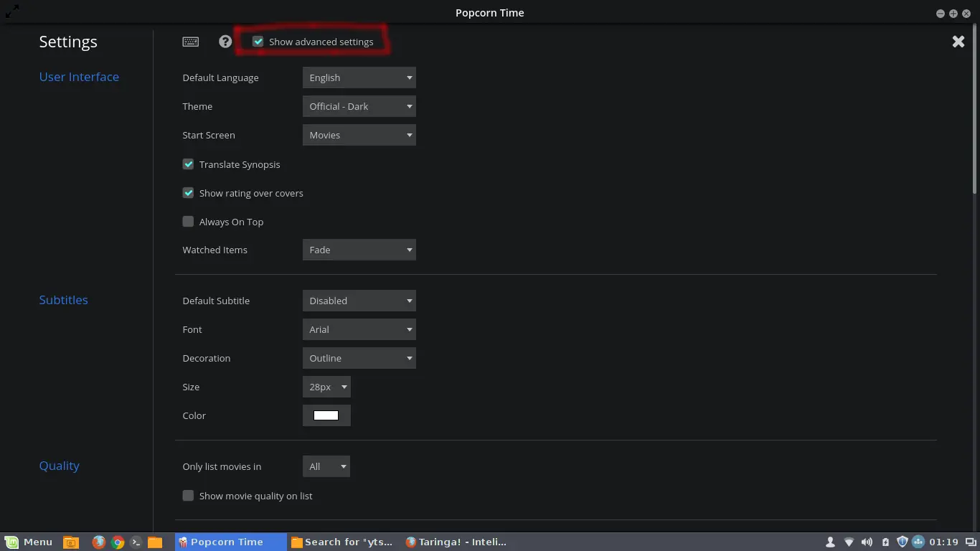
Task: Open the window list icon beside the clock
Action: (x=971, y=542)
